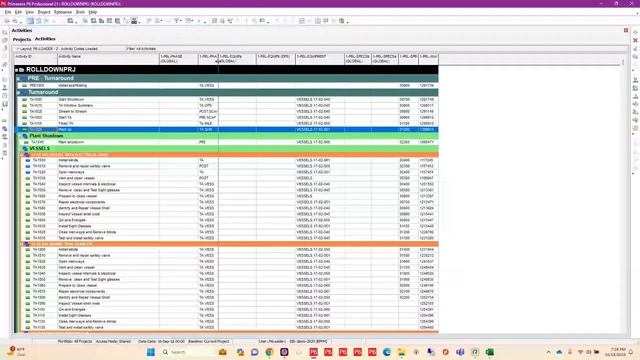The image size is (640, 360).
Task: Select the Start Shutdown activity row
Action: [x=227, y=100]
